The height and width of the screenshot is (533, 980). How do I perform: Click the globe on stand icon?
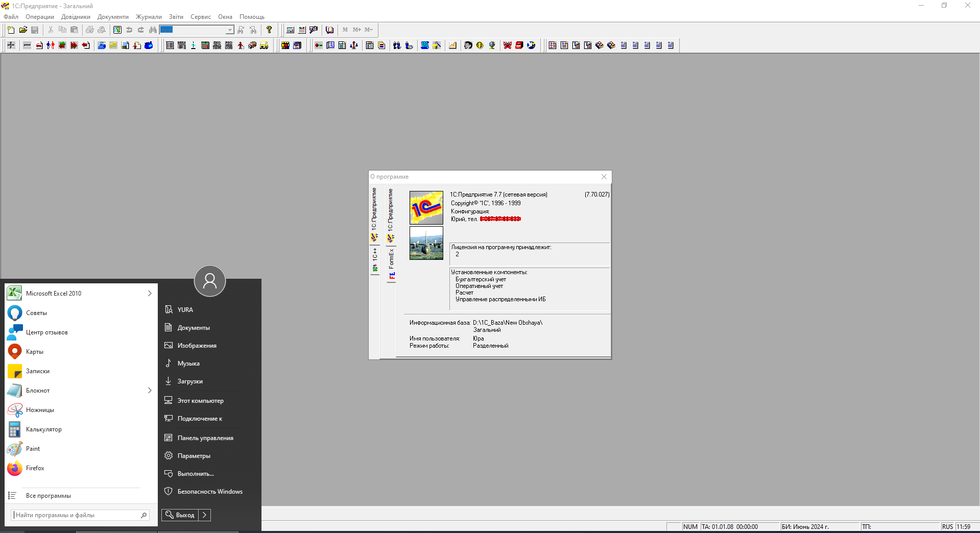[492, 45]
